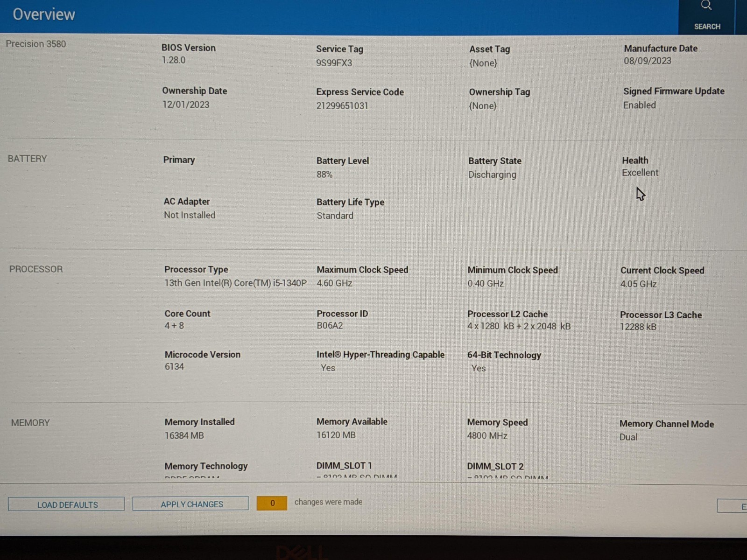Click the Primary battery label
The height and width of the screenshot is (560, 747).
click(179, 160)
